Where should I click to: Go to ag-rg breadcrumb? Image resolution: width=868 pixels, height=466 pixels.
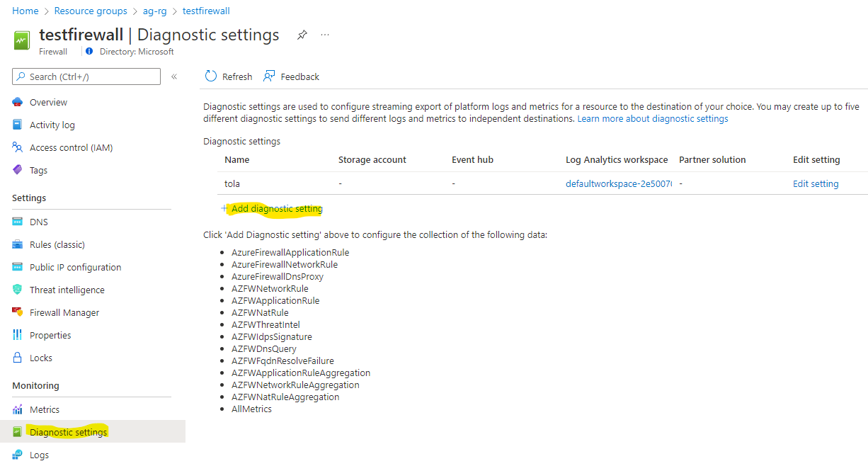click(x=155, y=11)
